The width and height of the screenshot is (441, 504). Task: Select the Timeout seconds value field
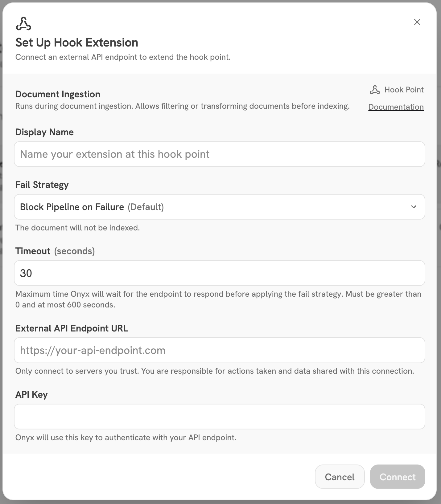coord(219,273)
